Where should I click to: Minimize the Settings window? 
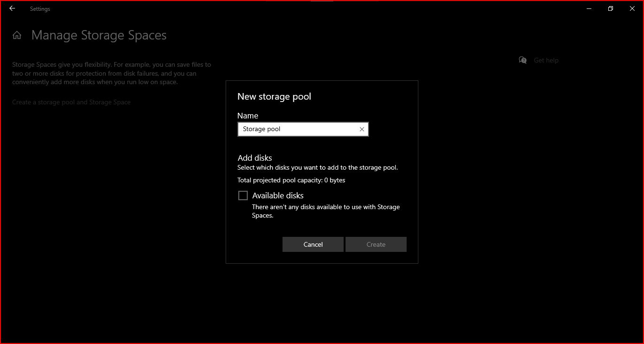589,8
